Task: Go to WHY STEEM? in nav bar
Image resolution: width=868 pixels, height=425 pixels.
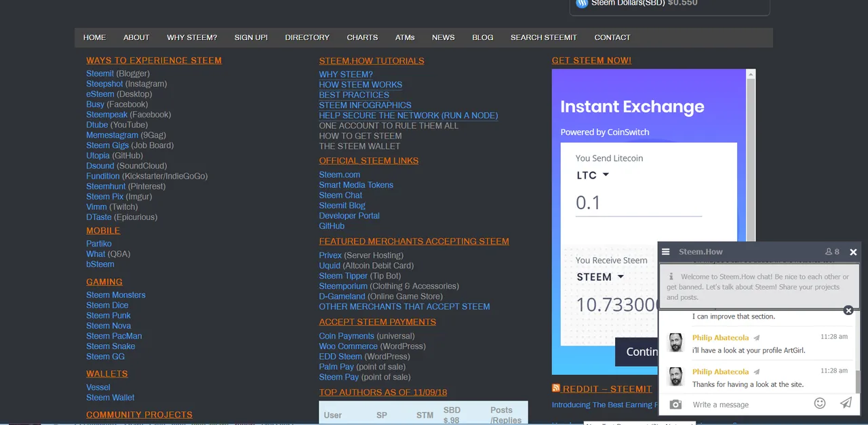Action: click(192, 37)
